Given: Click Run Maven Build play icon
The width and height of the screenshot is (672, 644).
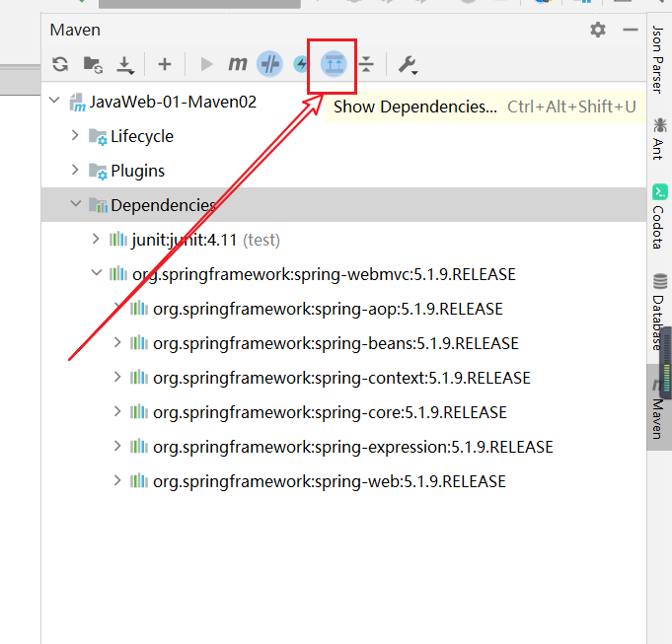Looking at the screenshot, I should tap(206, 65).
